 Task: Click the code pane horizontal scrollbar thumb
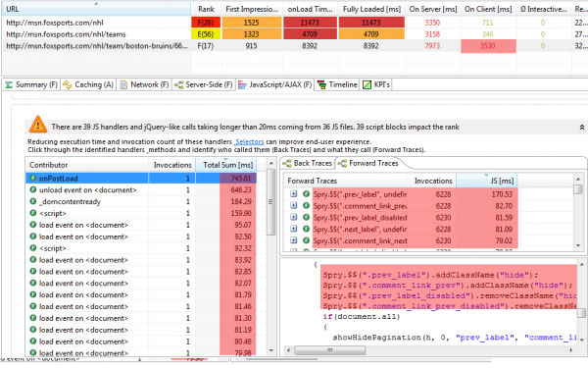point(329,350)
